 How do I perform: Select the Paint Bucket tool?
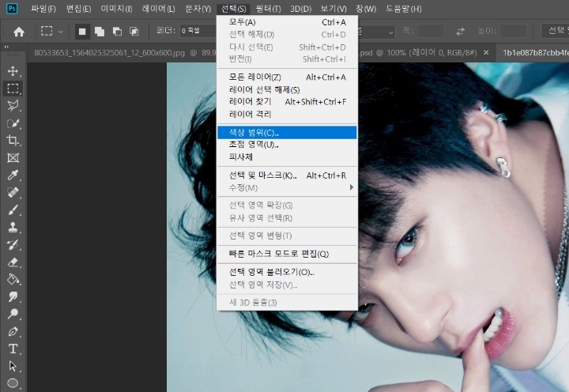[x=13, y=279]
